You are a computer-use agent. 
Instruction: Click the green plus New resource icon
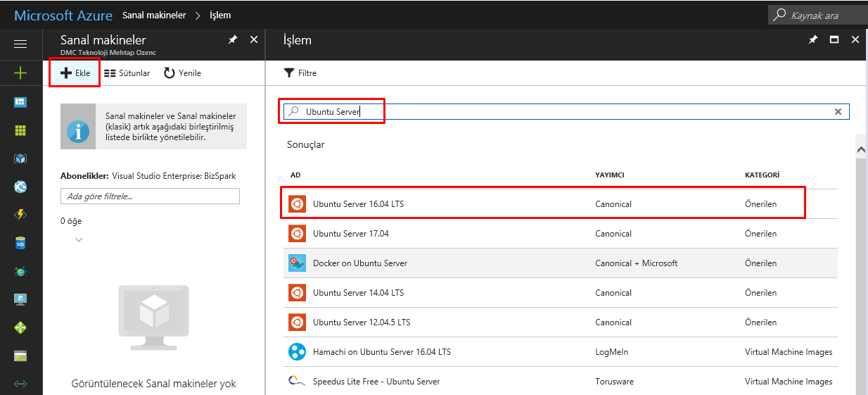(20, 73)
